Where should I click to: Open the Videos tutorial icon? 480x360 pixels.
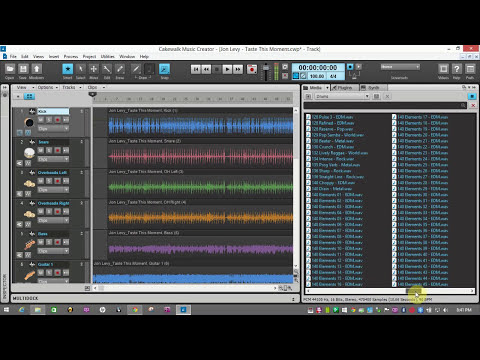tap(443, 69)
